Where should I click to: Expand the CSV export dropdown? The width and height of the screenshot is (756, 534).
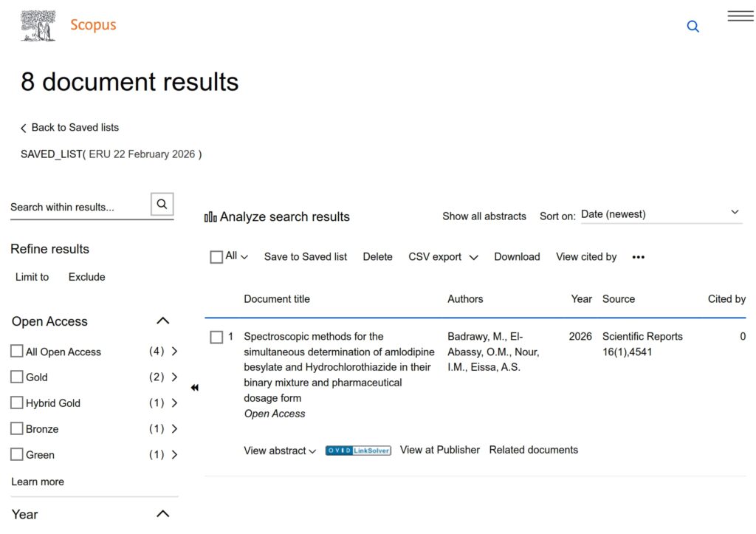pos(443,257)
